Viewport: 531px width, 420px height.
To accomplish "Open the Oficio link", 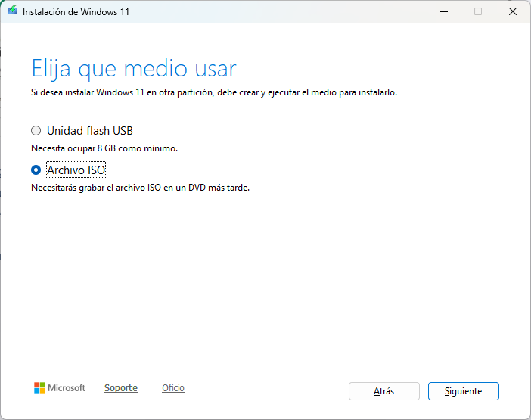I will (172, 388).
